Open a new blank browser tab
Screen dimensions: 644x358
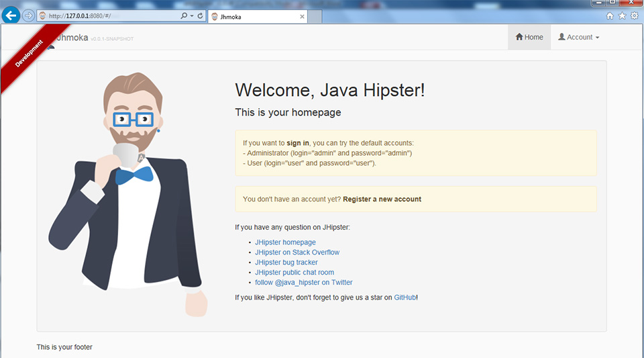[x=315, y=17]
